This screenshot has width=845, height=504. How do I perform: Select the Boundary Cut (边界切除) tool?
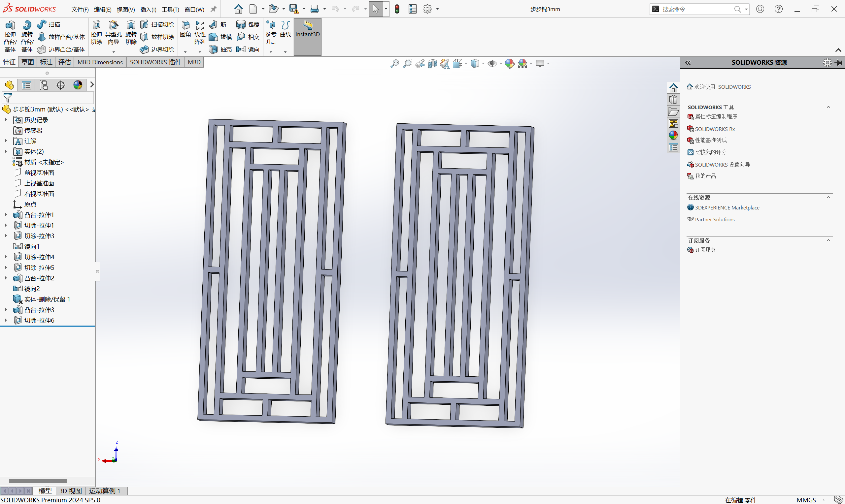click(157, 49)
